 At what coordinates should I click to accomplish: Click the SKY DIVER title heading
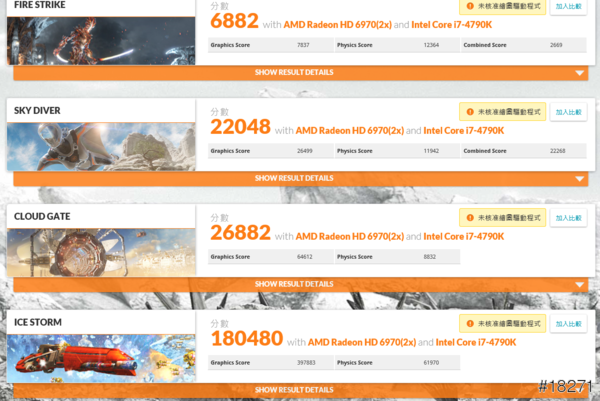37,111
